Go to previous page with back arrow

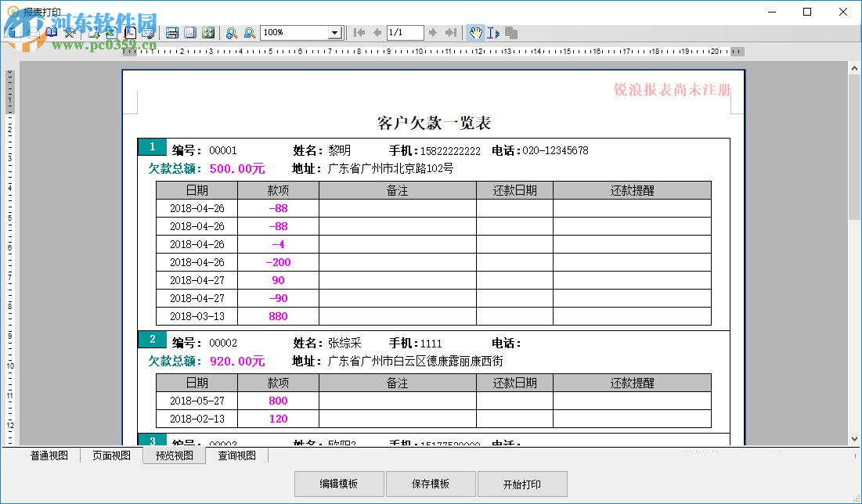click(378, 33)
